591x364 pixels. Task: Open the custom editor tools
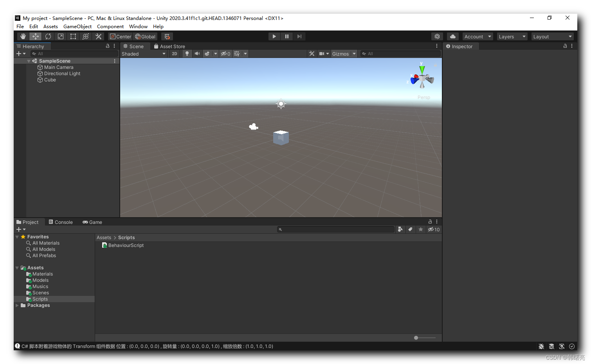(x=98, y=36)
